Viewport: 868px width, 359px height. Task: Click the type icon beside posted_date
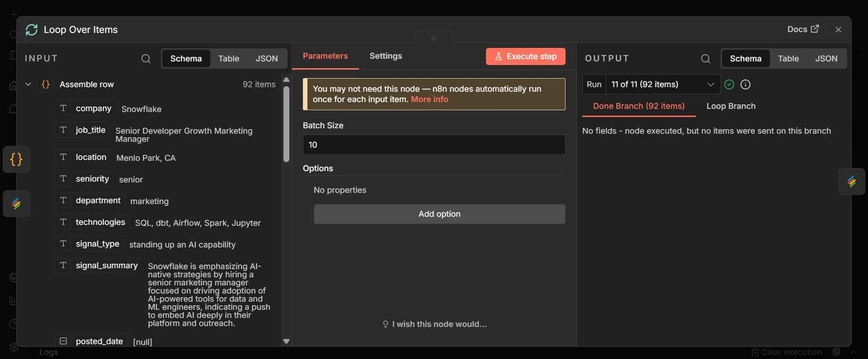coord(63,341)
